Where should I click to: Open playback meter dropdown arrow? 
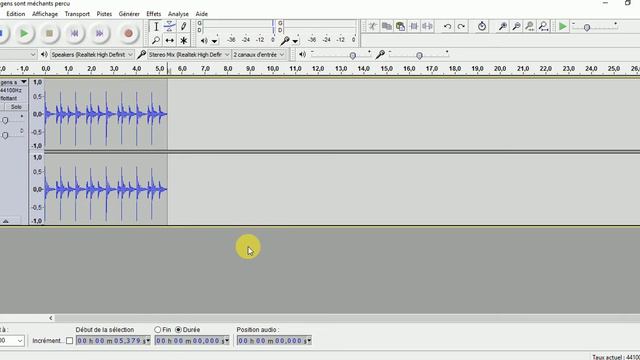(214, 41)
